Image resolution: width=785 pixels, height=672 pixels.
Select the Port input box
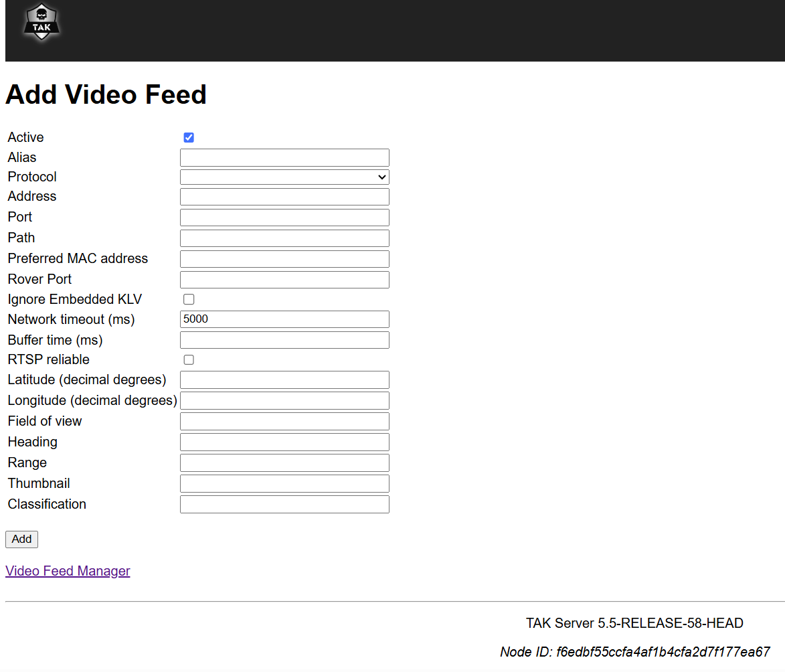pos(284,218)
